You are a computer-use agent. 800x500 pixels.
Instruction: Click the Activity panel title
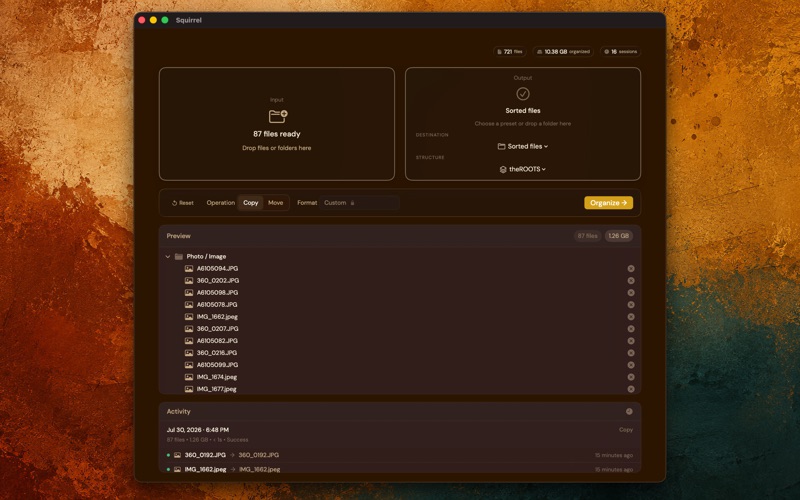[179, 412]
